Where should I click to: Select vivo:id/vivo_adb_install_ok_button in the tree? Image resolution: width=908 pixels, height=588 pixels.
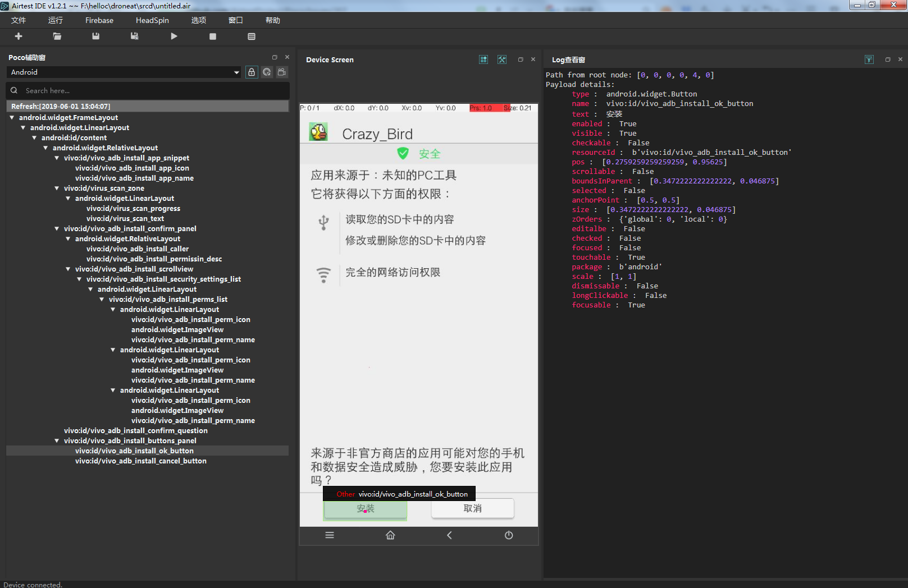pos(134,451)
